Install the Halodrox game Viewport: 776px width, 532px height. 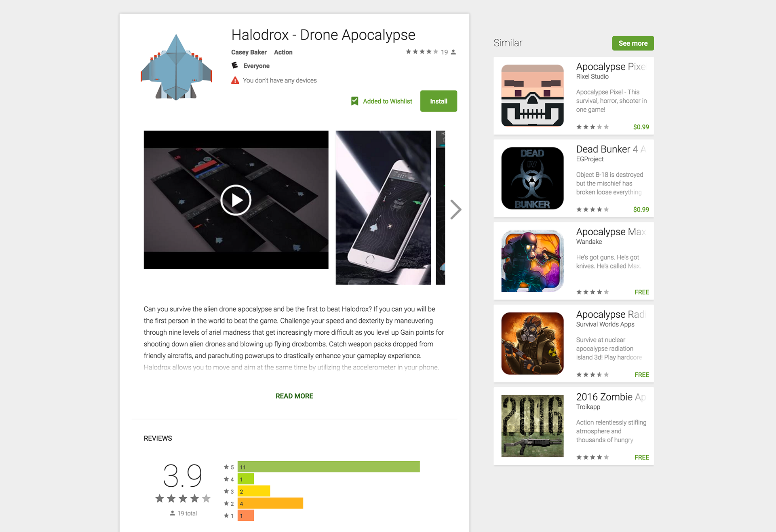click(439, 101)
